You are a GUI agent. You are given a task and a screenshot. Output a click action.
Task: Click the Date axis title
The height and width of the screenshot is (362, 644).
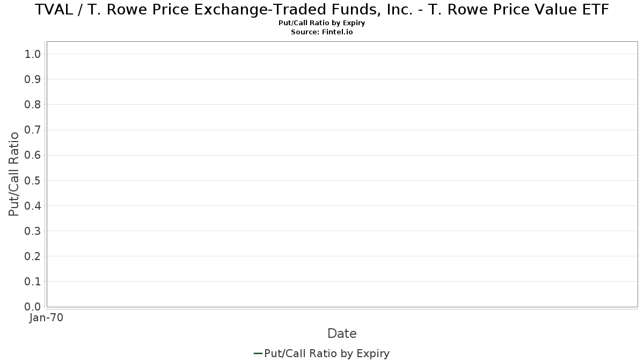pyautogui.click(x=342, y=334)
